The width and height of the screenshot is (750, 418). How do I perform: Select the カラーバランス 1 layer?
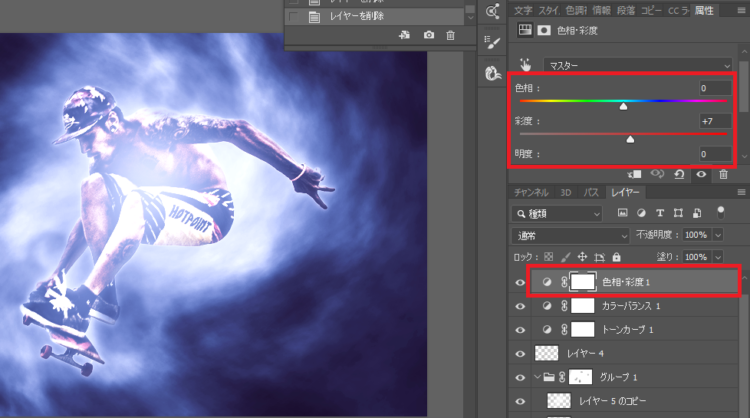click(x=635, y=306)
